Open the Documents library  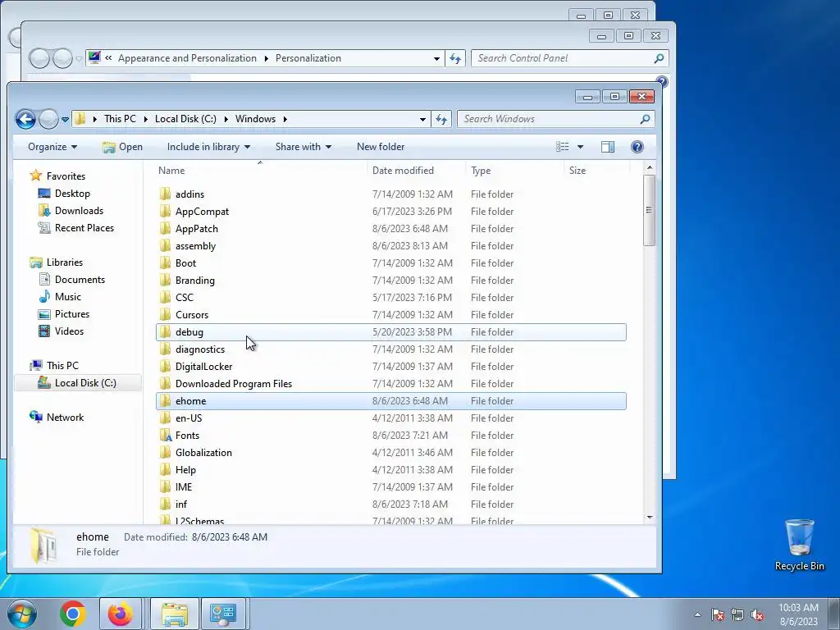click(80, 279)
